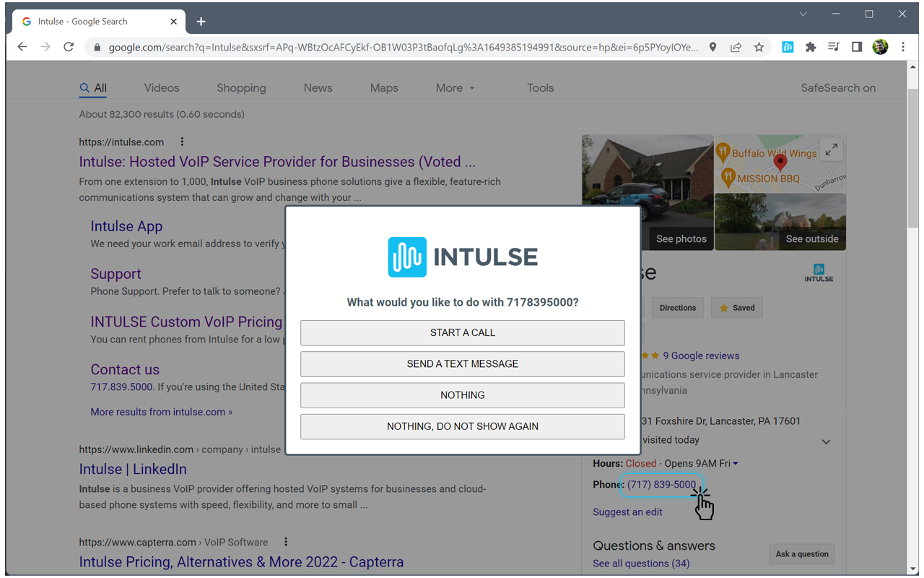Bookmark the page with the star icon
924x578 pixels.
click(x=759, y=46)
